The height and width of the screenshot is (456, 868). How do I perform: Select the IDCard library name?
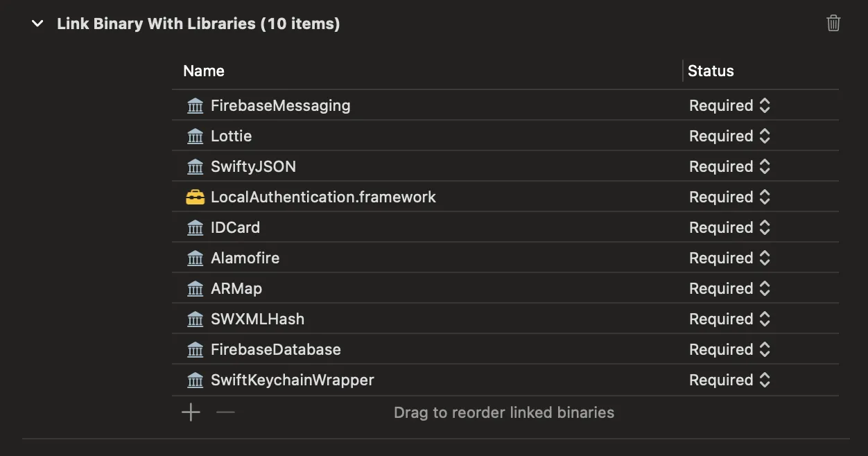235,228
